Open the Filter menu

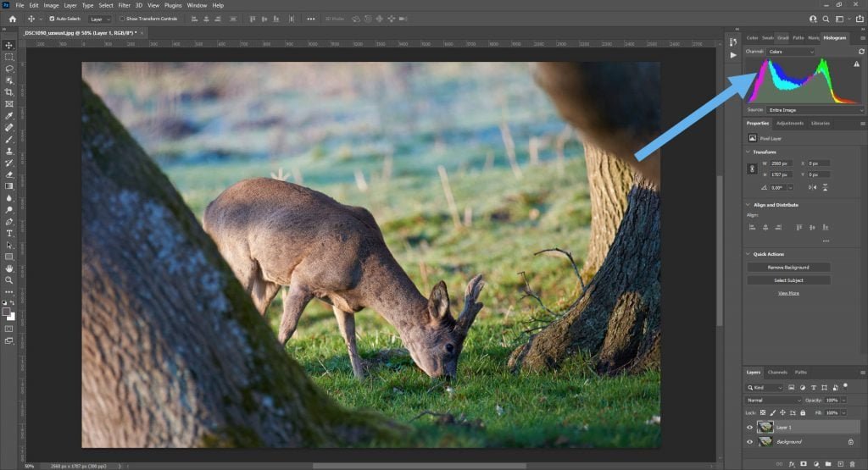click(x=125, y=5)
